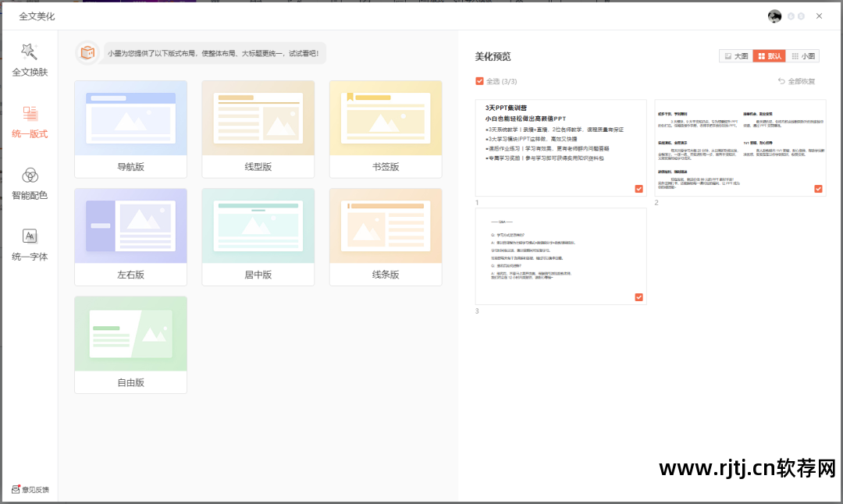Open the 全文换肤 magic wand icon

[30, 51]
